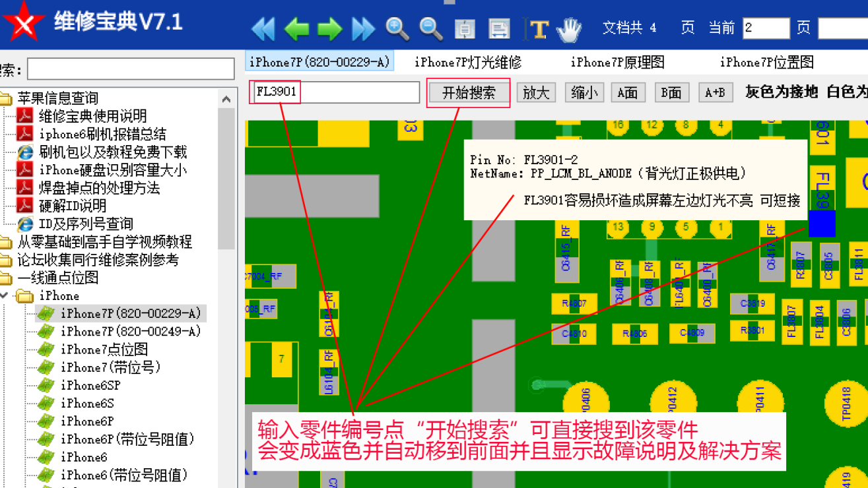This screenshot has height=488, width=868.
Task: Click the zoom-out magnifier icon
Action: (431, 28)
